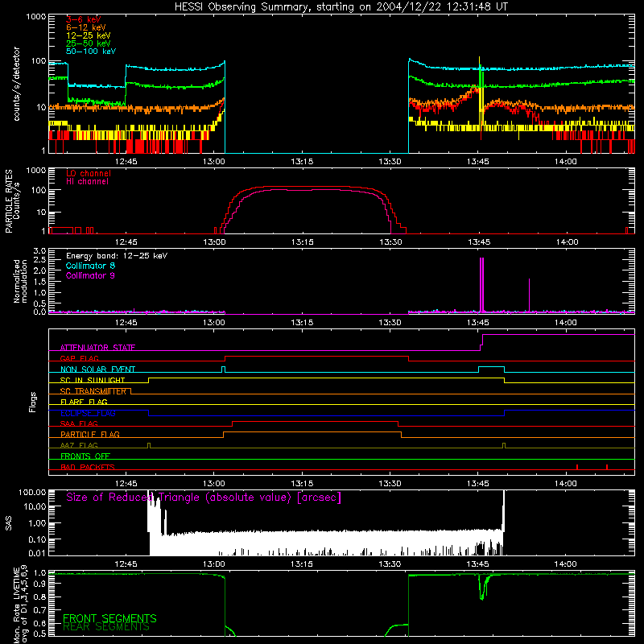
Task: Select the FLARE_FLAG label
Action: tap(84, 402)
